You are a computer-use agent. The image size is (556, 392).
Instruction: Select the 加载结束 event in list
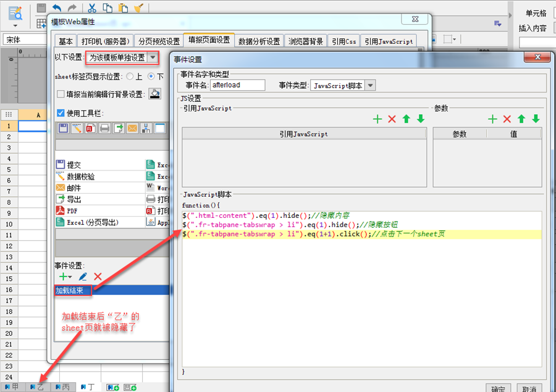click(x=112, y=290)
